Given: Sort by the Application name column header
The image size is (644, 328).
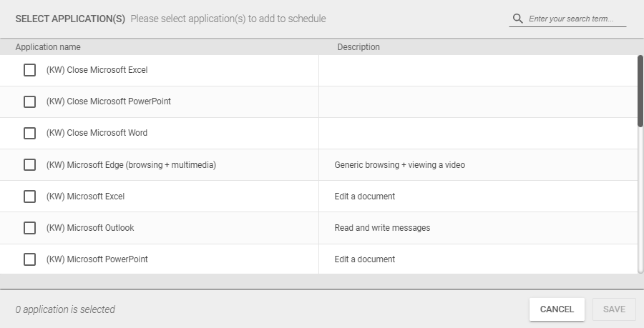Looking at the screenshot, I should click(x=48, y=47).
